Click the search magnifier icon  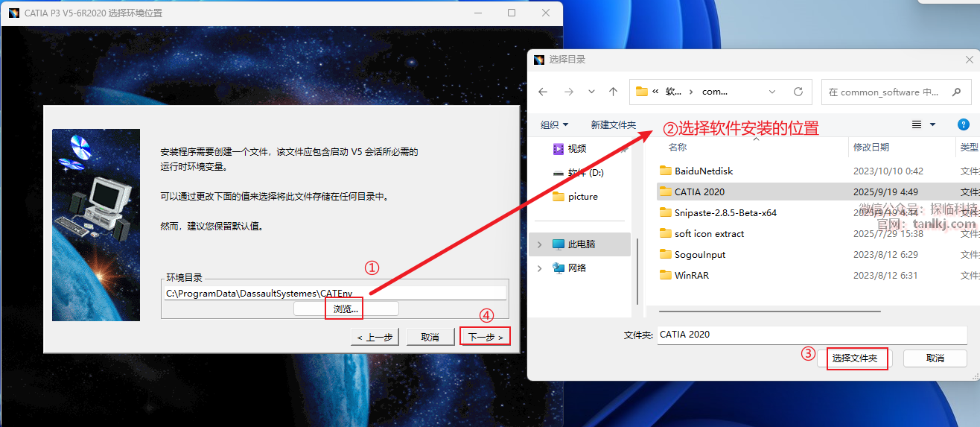coord(955,92)
